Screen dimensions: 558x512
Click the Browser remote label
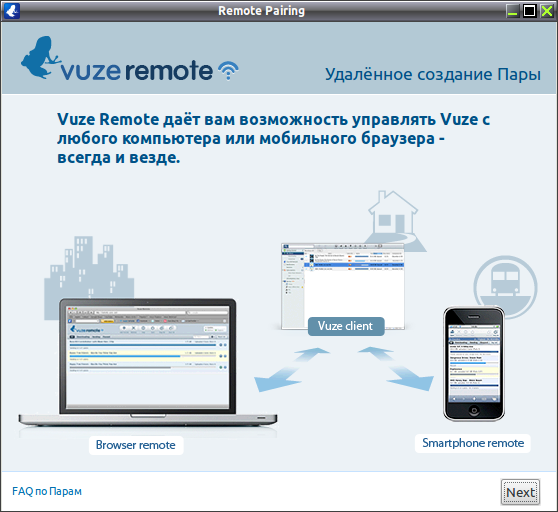coord(136,445)
